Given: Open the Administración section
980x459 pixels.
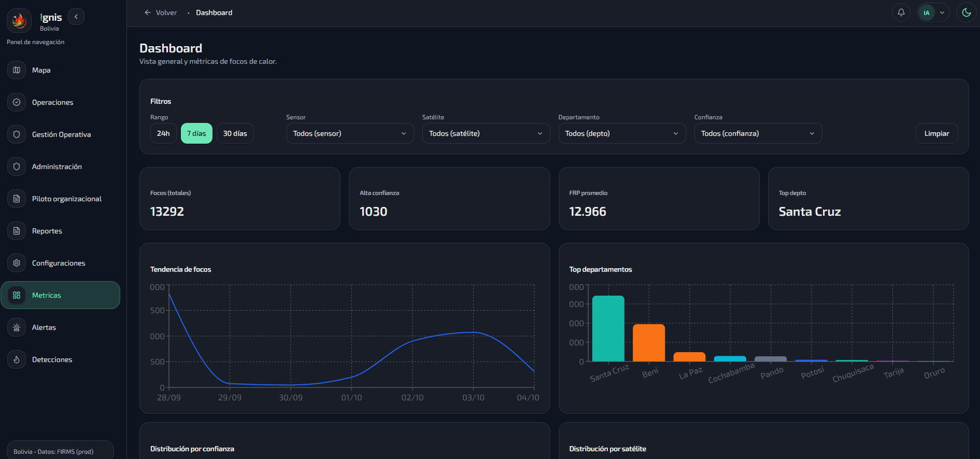Looking at the screenshot, I should (57, 166).
